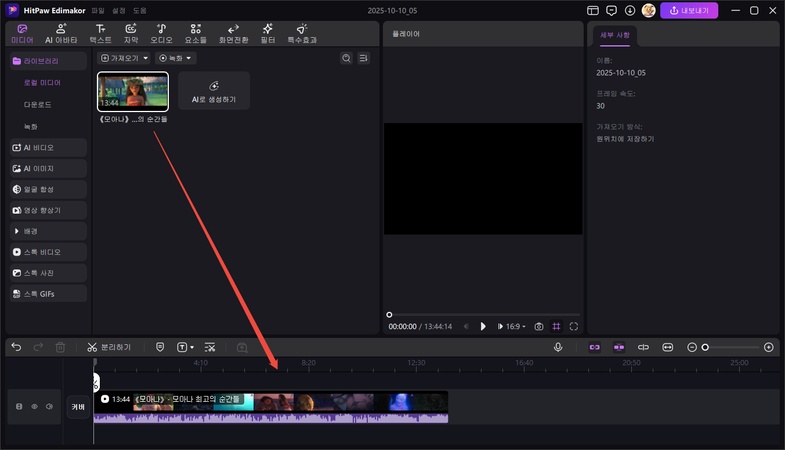Toggle the track lock icon

pyautogui.click(x=19, y=407)
